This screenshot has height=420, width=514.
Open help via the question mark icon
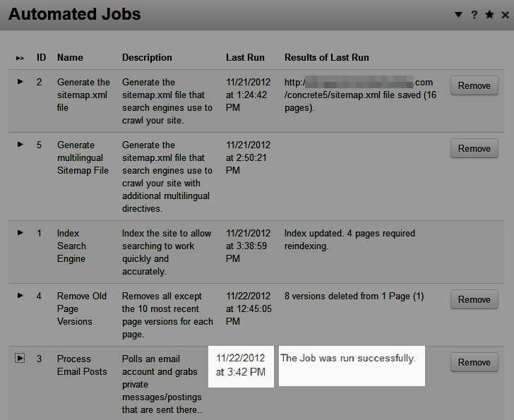474,14
